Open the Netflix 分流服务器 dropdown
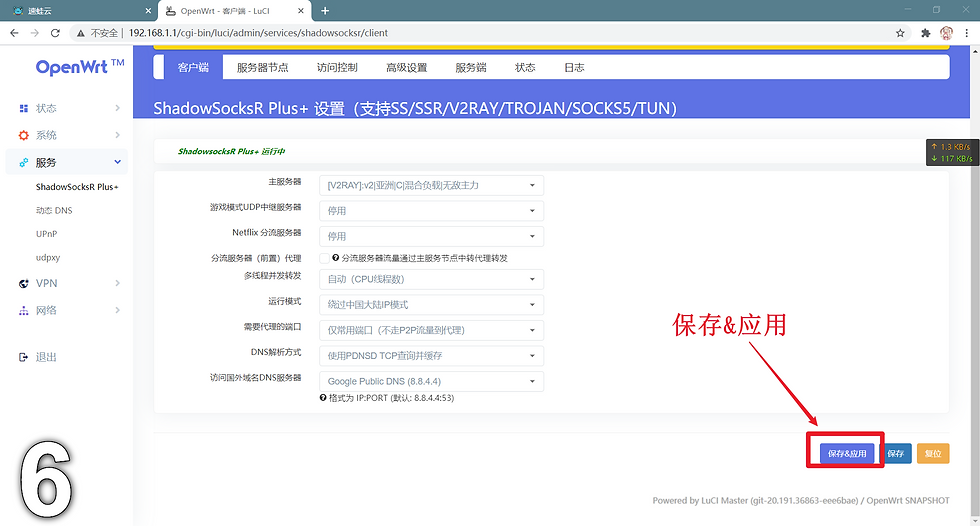Image resolution: width=980 pixels, height=526 pixels. coord(431,236)
